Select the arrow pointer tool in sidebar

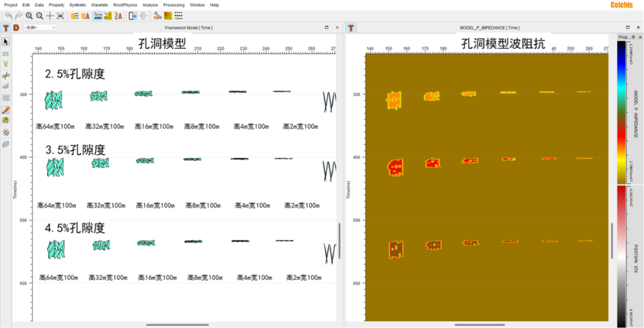pyautogui.click(x=6, y=42)
